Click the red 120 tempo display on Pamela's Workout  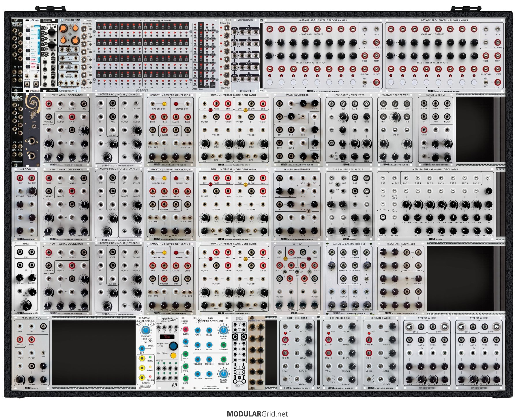click(167, 337)
